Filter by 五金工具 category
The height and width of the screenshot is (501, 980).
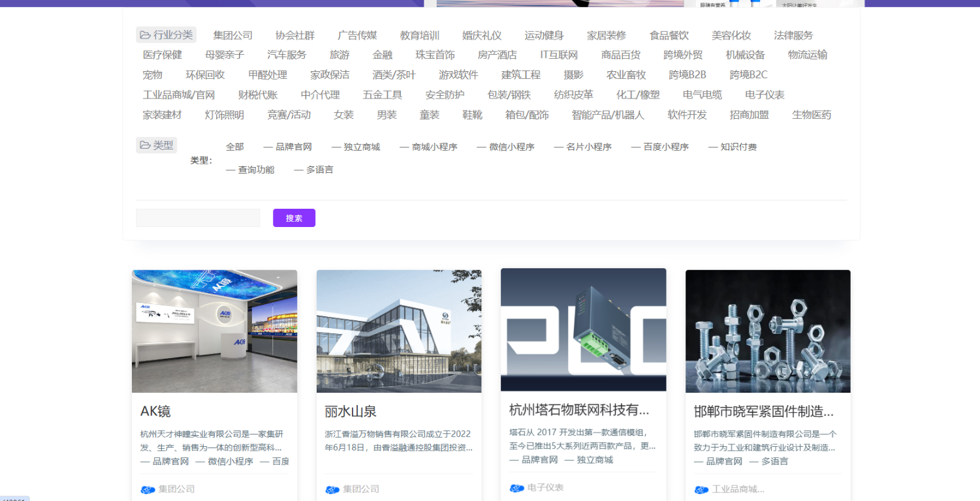pyautogui.click(x=383, y=95)
